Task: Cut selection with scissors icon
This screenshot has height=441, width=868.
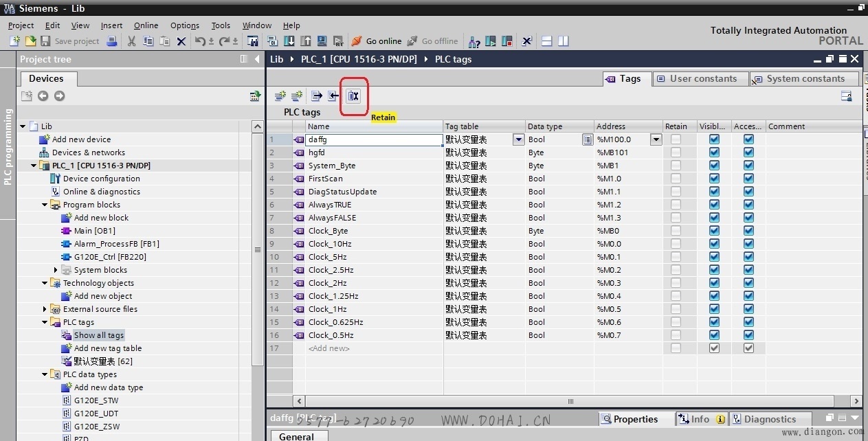Action: (131, 41)
